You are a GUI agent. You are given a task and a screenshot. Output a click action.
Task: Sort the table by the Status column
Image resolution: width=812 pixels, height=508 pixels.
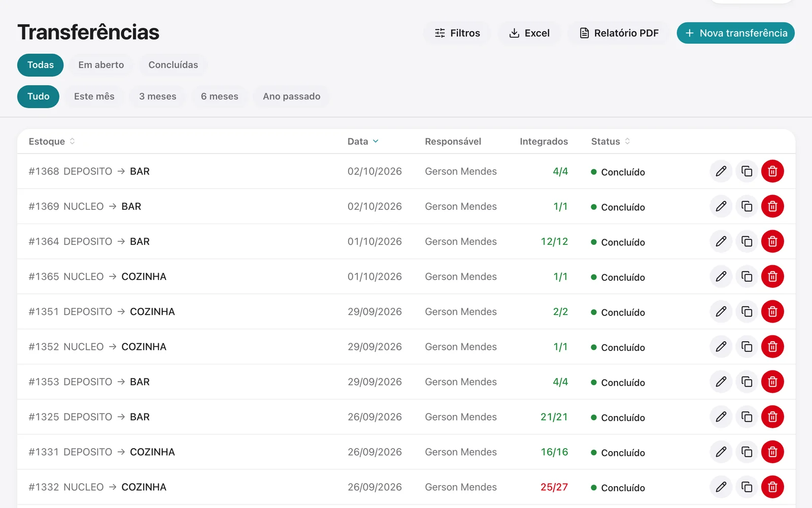click(611, 141)
